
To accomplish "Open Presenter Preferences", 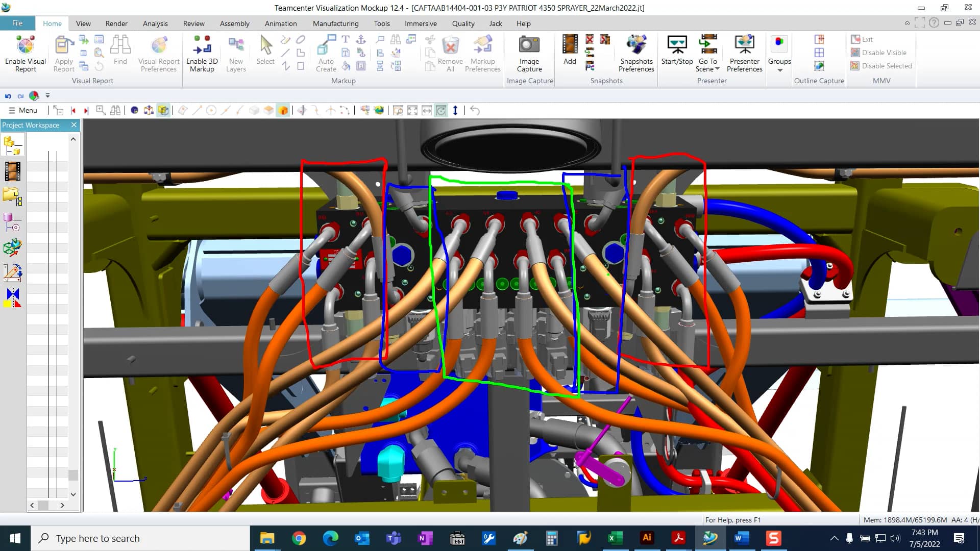I will click(x=744, y=53).
